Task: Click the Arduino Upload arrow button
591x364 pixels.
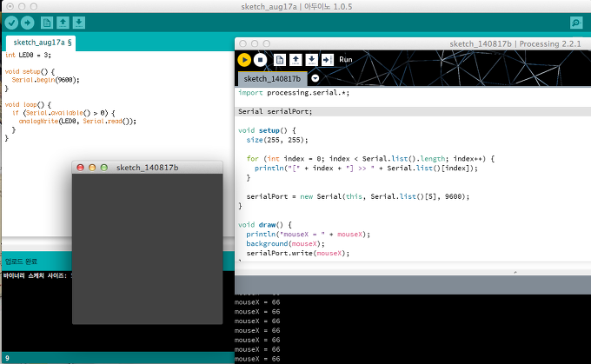Action: pos(28,23)
